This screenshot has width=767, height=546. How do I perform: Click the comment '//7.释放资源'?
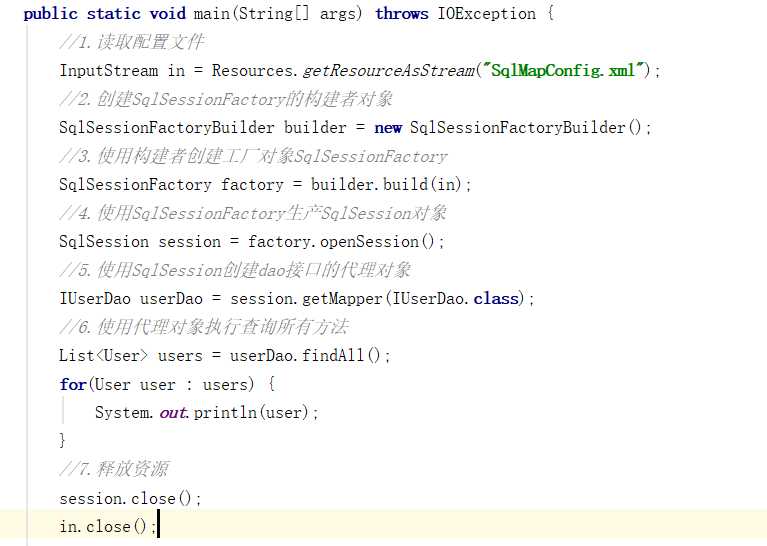pos(113,469)
